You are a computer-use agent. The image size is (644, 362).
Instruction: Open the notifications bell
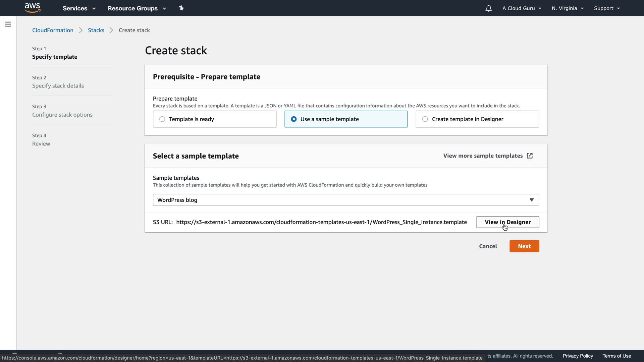488,8
